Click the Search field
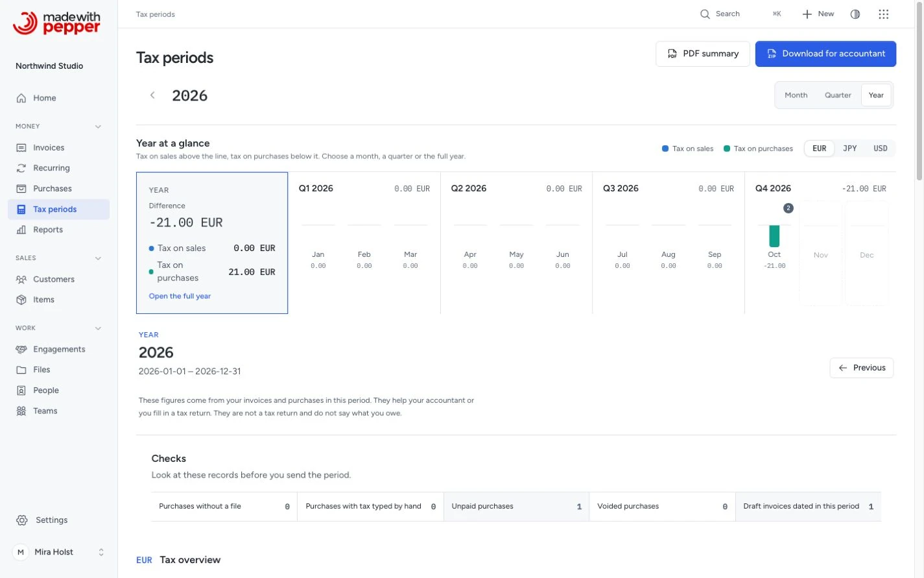924x578 pixels. pyautogui.click(x=741, y=14)
